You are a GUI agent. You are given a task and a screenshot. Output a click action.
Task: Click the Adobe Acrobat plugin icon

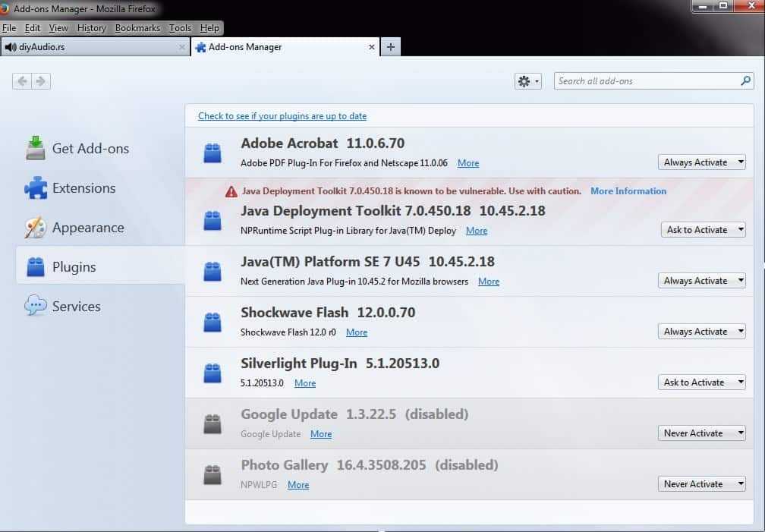[212, 153]
